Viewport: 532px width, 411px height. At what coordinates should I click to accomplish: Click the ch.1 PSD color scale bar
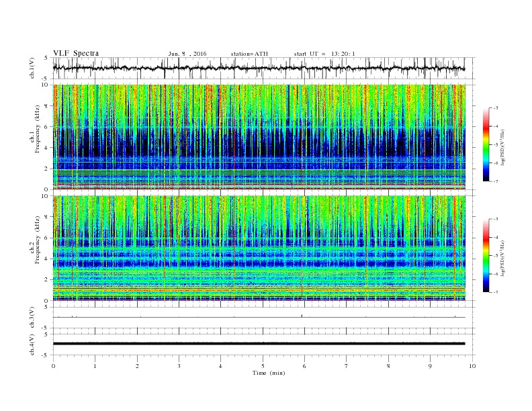(x=486, y=145)
